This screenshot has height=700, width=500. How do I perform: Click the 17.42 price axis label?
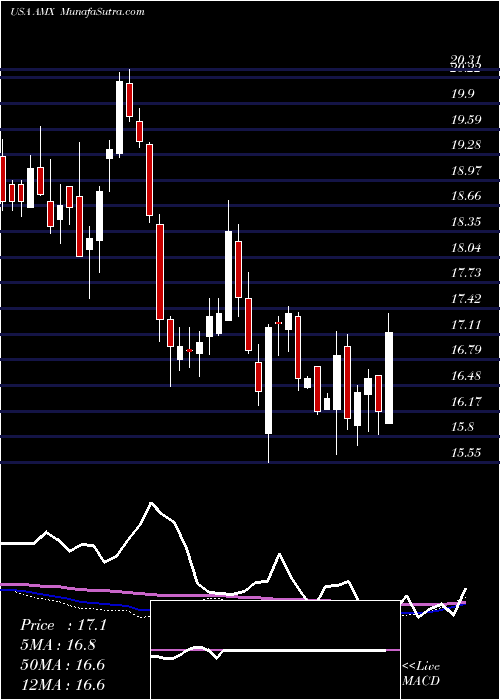(x=467, y=298)
